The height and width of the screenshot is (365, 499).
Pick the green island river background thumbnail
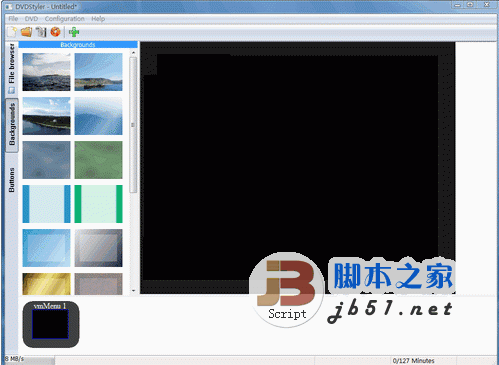pos(46,116)
